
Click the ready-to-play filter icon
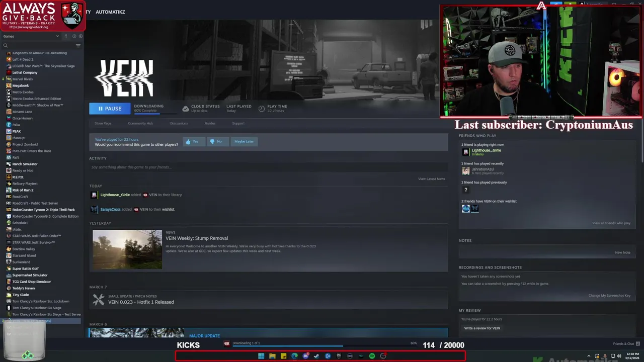[80, 36]
